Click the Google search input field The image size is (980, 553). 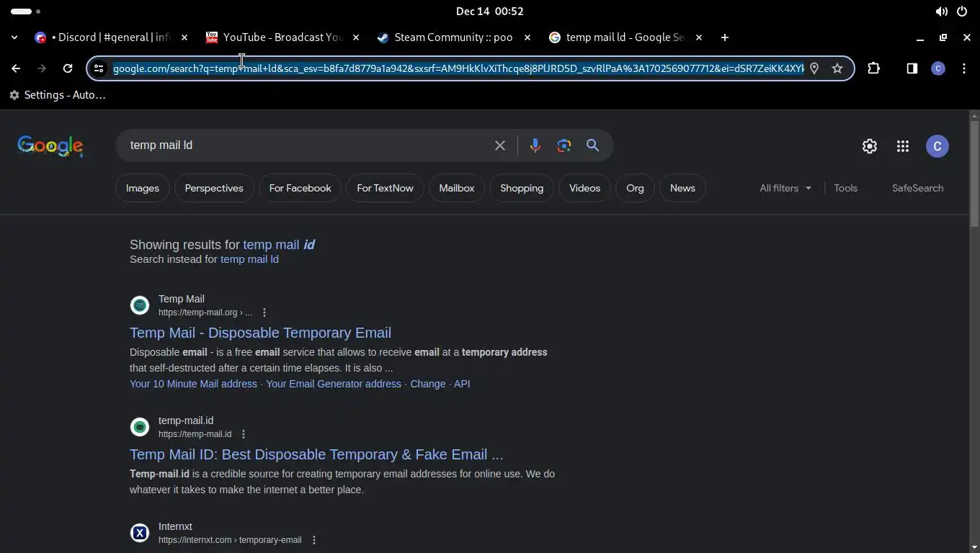point(306,145)
